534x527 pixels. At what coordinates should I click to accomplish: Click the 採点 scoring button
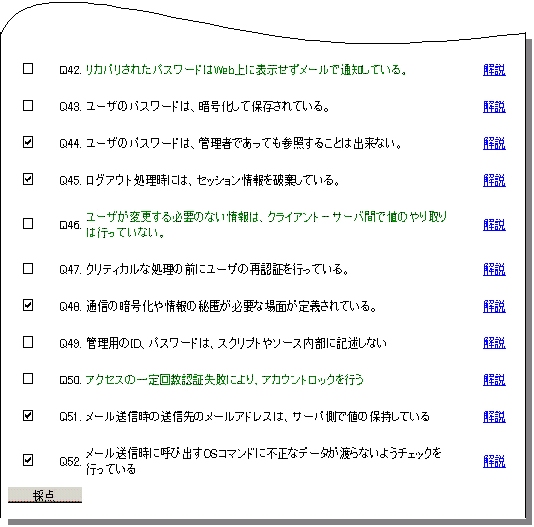(x=45, y=495)
